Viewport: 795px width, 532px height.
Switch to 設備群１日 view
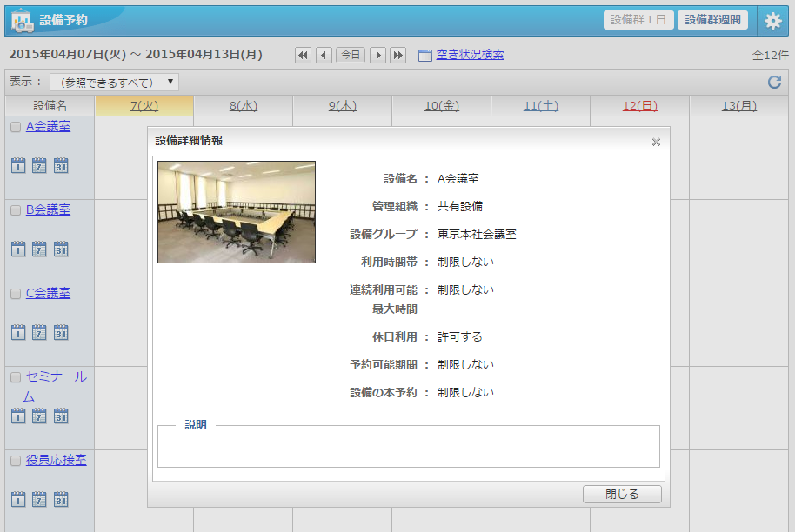(638, 20)
